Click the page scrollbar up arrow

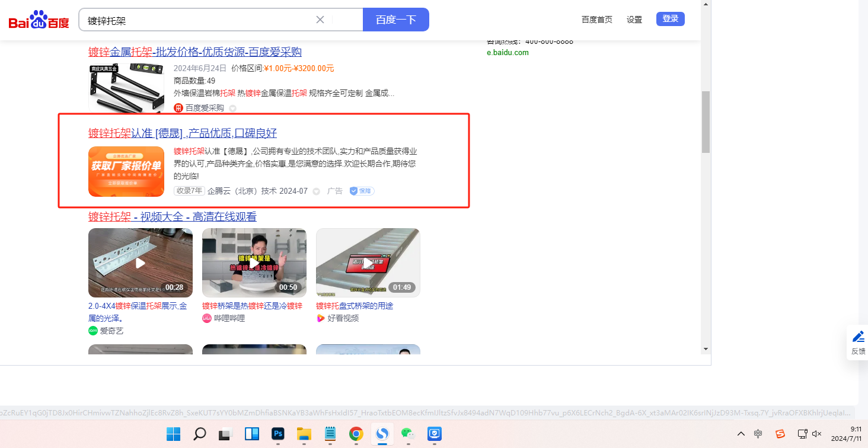[706, 5]
